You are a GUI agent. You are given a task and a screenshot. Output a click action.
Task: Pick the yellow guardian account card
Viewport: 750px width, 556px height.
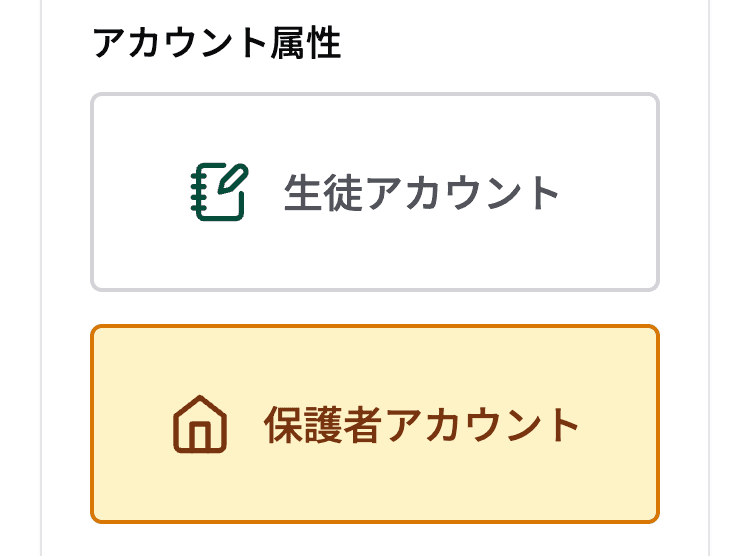[x=375, y=424]
